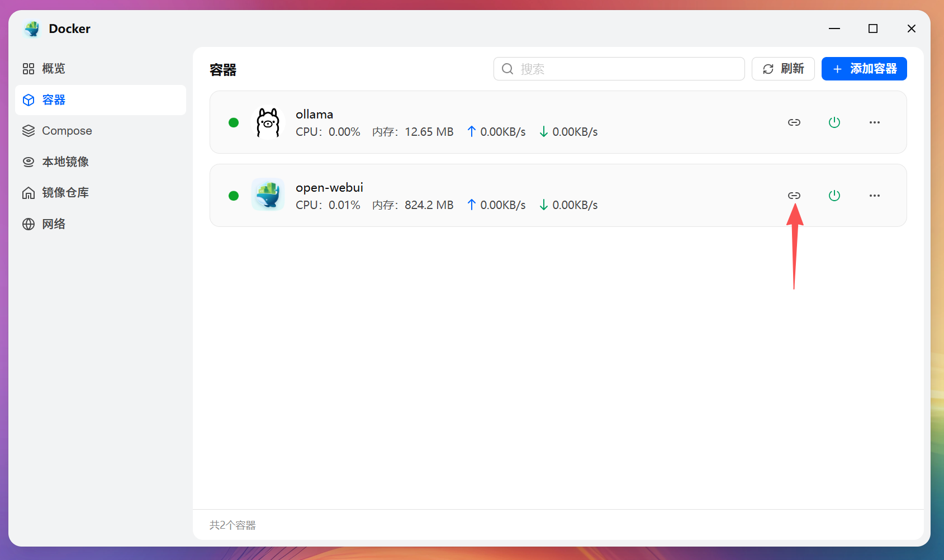Select the 容器 containers section
This screenshot has width=944, height=560.
point(53,100)
